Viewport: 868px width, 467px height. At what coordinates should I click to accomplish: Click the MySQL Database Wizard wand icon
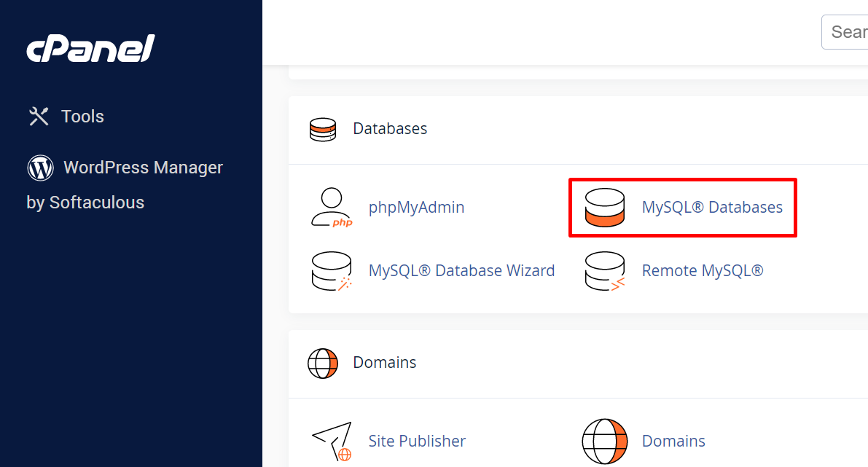pyautogui.click(x=332, y=271)
